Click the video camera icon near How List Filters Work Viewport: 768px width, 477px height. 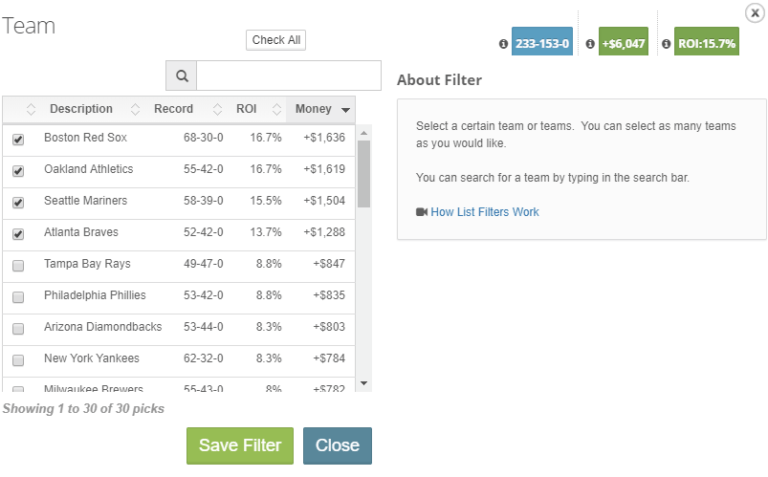pyautogui.click(x=422, y=212)
